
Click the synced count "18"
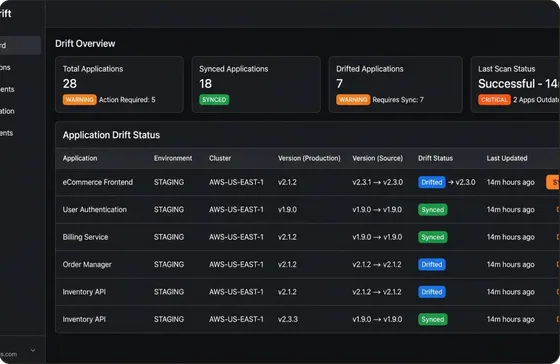pos(205,84)
